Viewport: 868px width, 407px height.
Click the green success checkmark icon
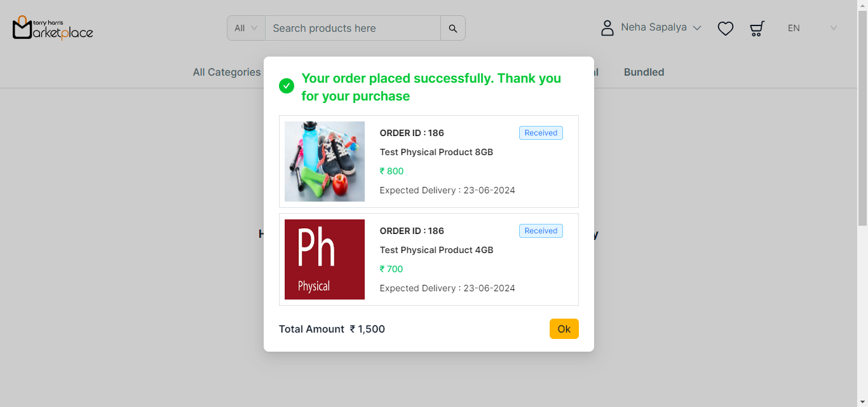(287, 86)
